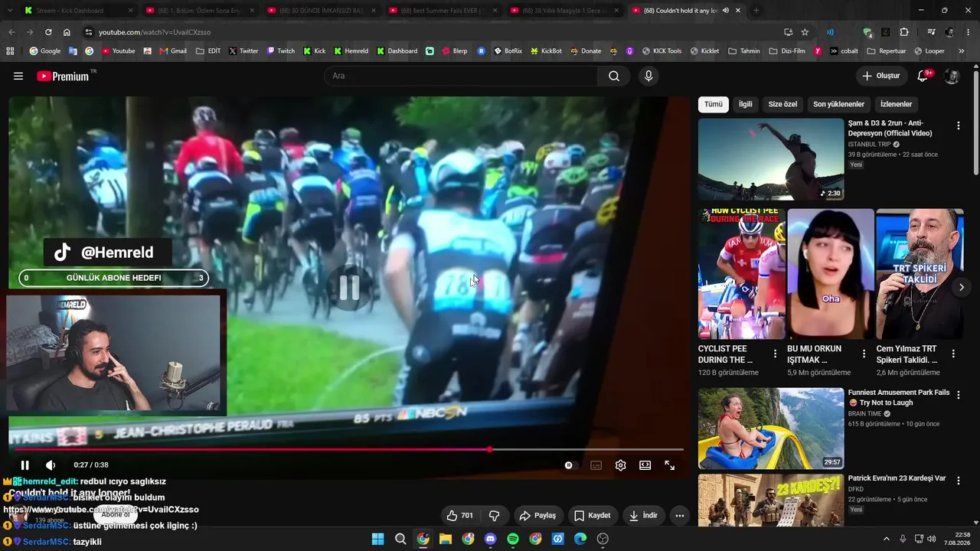Dislike the video
The image size is (980, 551).
(x=494, y=515)
